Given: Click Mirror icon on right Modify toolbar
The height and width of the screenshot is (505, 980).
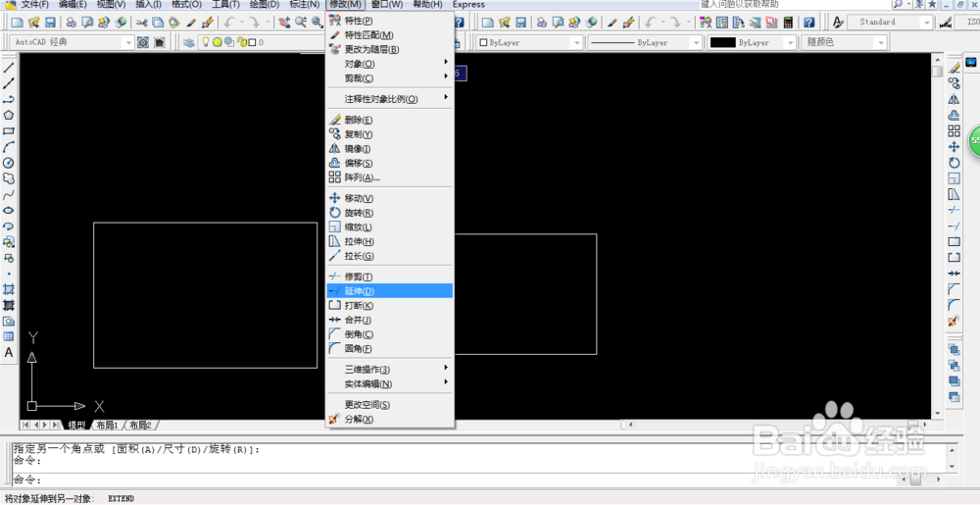Looking at the screenshot, I should point(954,99).
